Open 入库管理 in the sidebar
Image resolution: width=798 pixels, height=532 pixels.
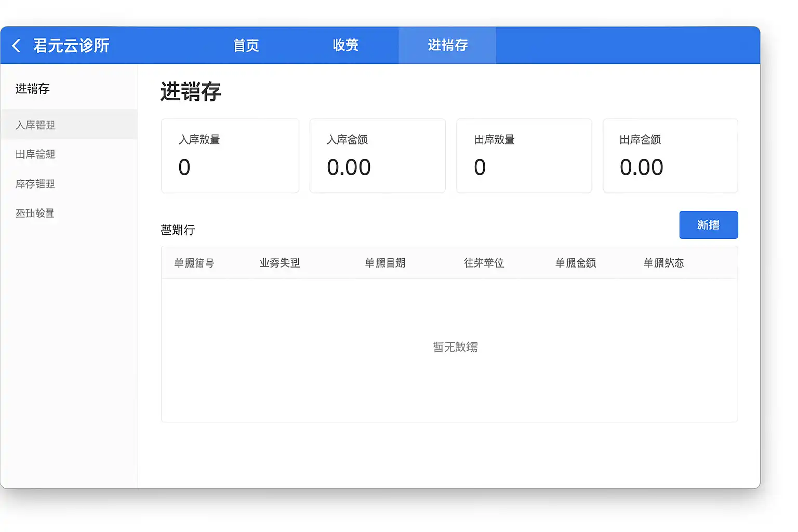(35, 125)
